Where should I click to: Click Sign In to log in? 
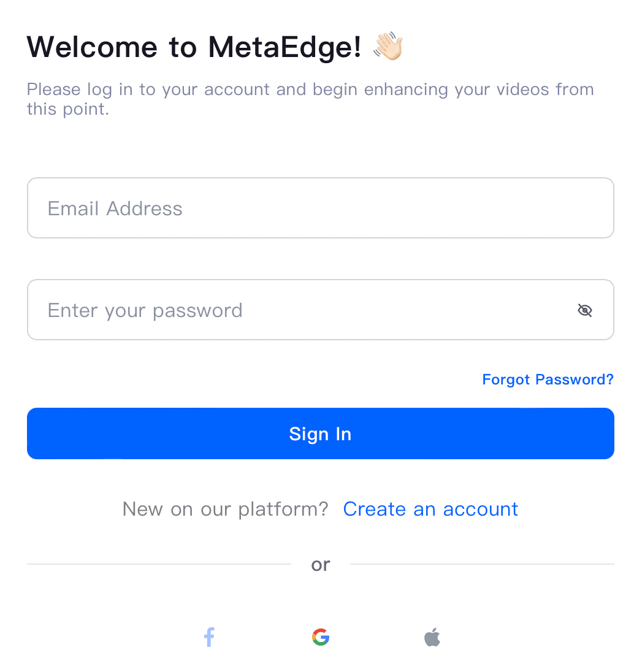click(x=320, y=433)
